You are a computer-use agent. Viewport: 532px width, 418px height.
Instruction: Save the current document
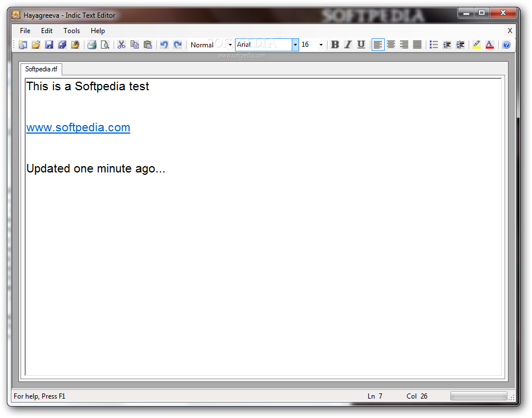49,45
